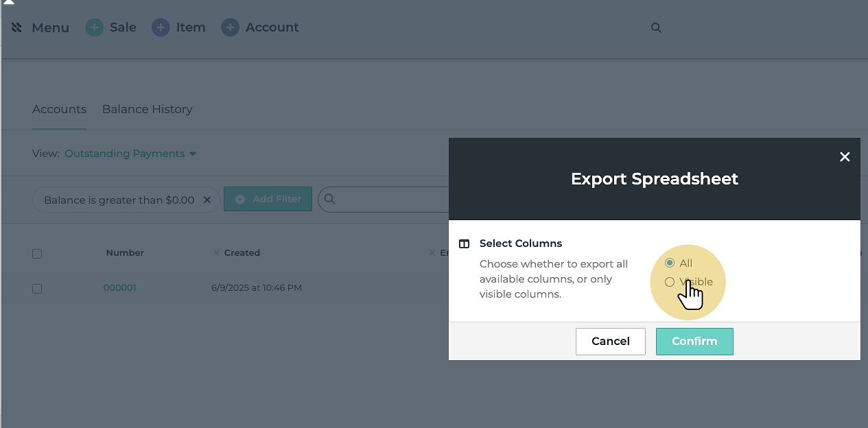Close the Export Spreadsheet dialog with X
Screen dimensions: 868x428
tap(845, 157)
